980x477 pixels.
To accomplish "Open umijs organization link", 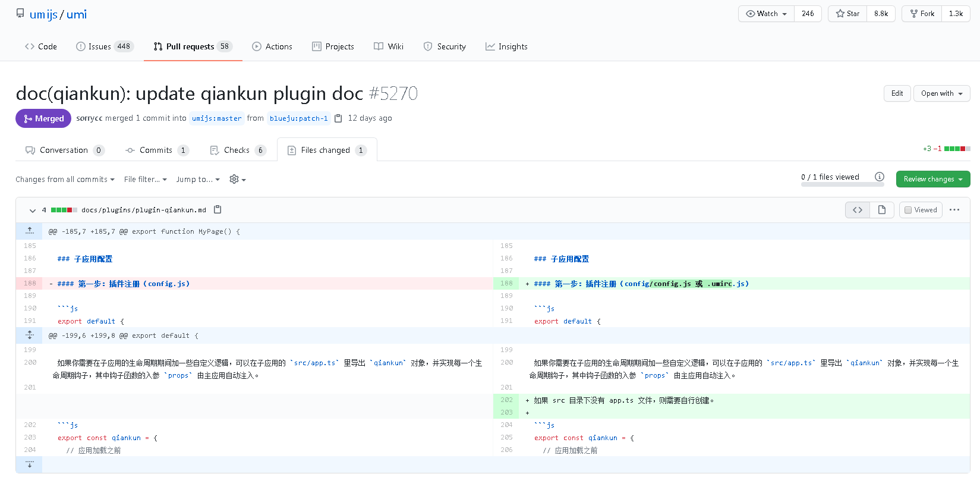I will pyautogui.click(x=43, y=14).
